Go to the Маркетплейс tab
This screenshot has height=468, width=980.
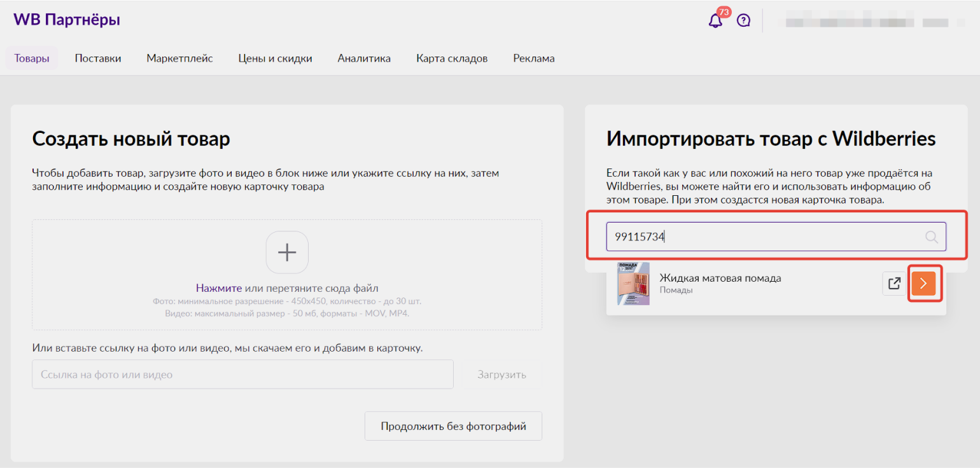tap(179, 59)
